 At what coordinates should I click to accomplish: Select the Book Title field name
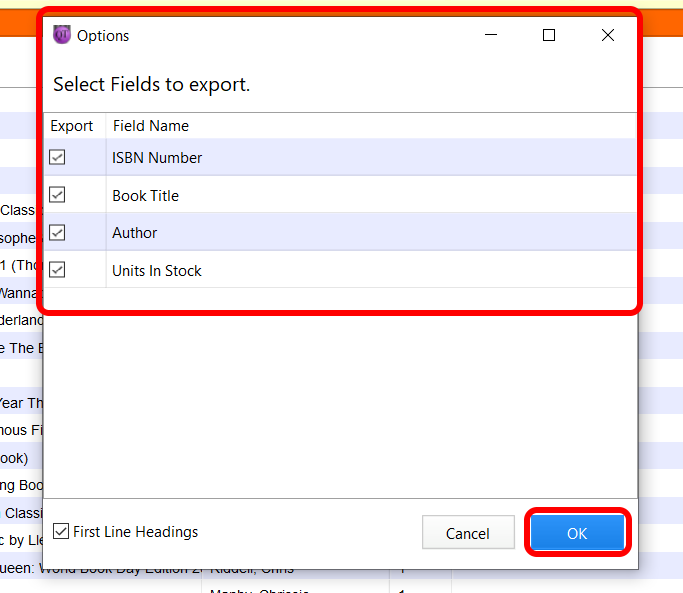pos(145,196)
